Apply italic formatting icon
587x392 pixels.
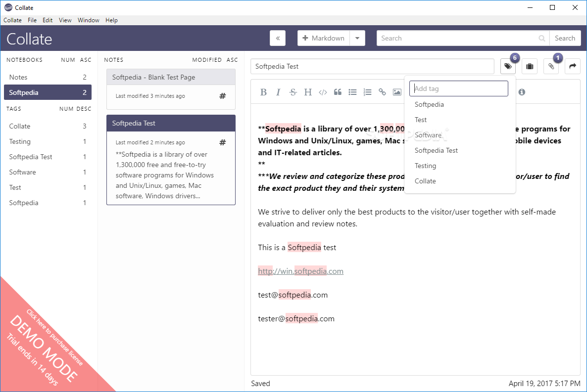click(x=278, y=92)
